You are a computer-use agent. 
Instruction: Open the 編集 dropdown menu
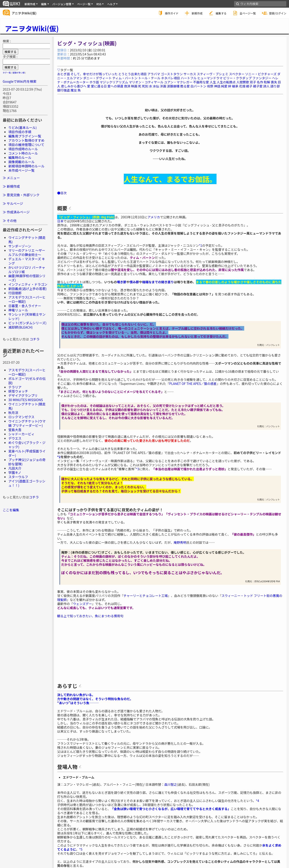coord(45,4)
